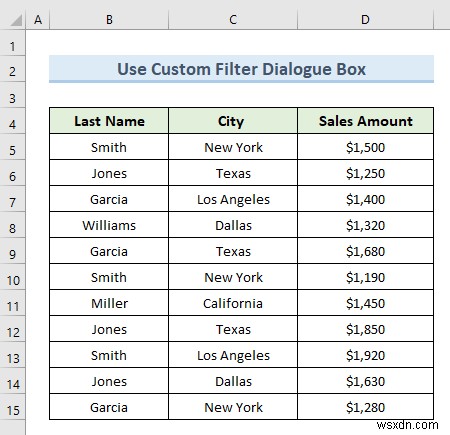Select the $1,280 cell in row 15
Image resolution: width=450 pixels, height=435 pixels.
pyautogui.click(x=365, y=407)
